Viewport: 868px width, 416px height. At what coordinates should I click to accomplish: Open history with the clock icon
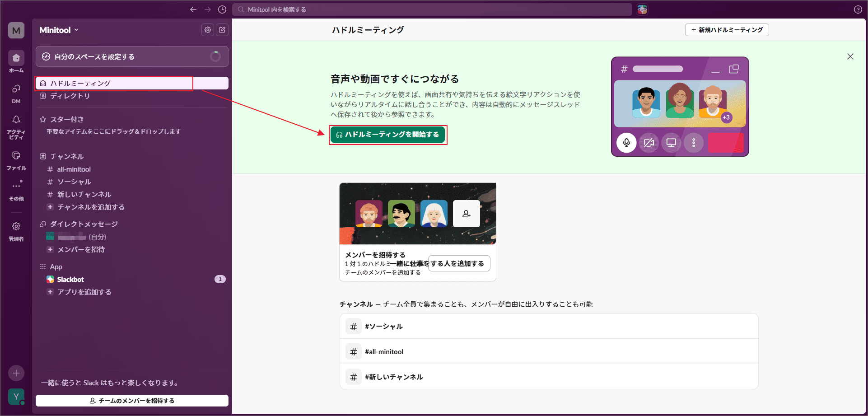222,9
